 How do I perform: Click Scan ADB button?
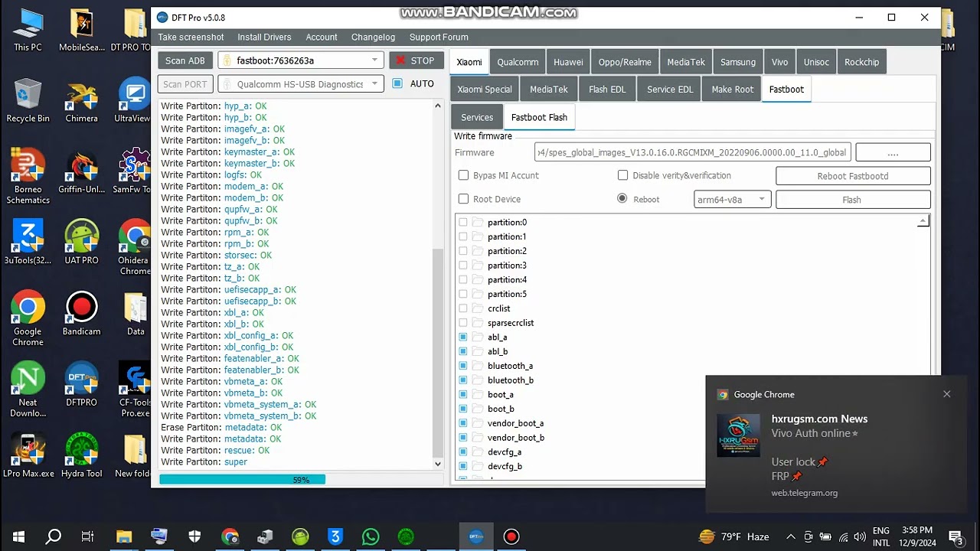(185, 60)
